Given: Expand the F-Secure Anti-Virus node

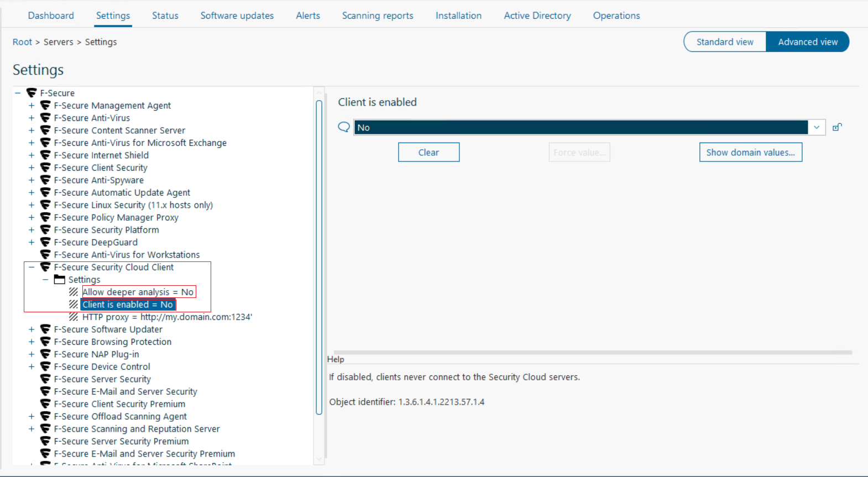Looking at the screenshot, I should 32,118.
